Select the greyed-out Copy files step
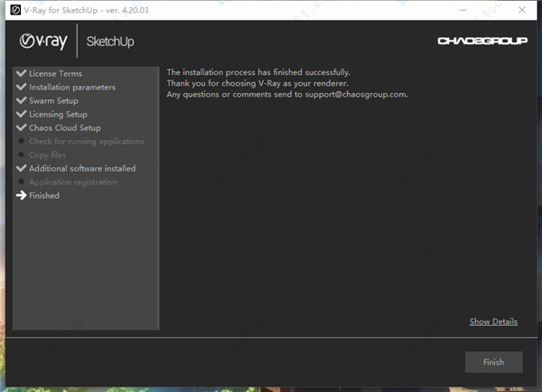542x392 pixels. click(x=47, y=155)
